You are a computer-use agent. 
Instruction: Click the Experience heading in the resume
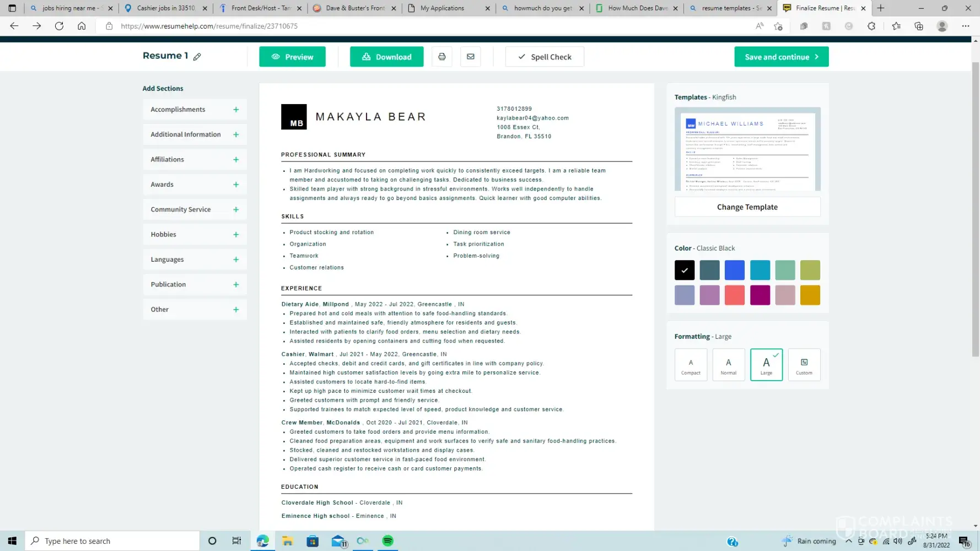(x=301, y=288)
